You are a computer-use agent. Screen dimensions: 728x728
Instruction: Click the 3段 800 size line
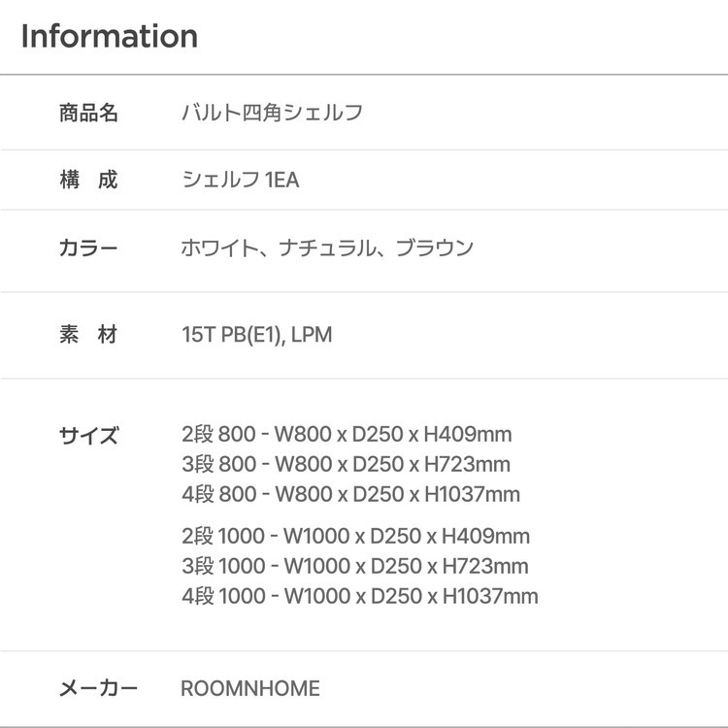[345, 464]
